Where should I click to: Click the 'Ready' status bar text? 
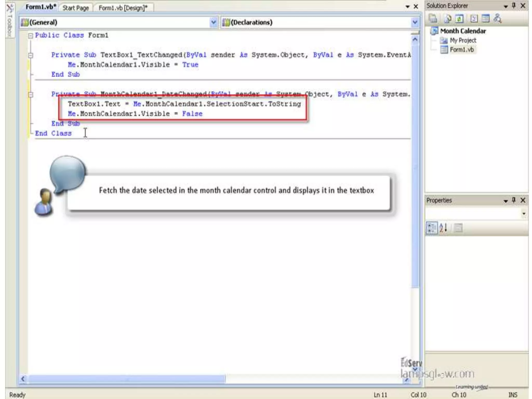pos(17,395)
